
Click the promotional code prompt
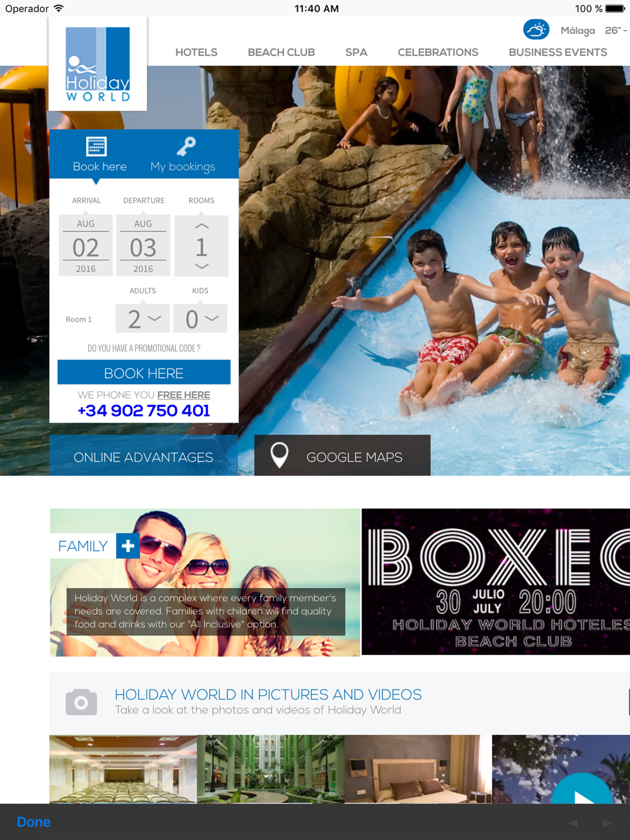click(x=144, y=348)
